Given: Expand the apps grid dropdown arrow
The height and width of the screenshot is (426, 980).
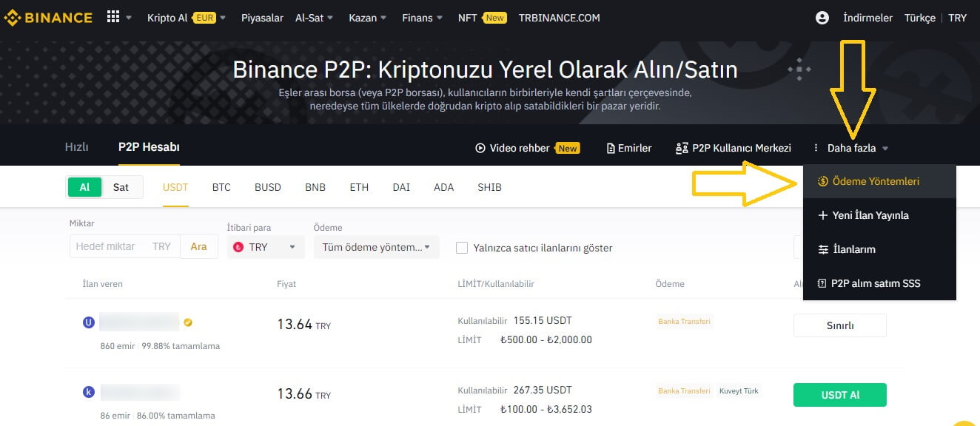Looking at the screenshot, I should 129,18.
